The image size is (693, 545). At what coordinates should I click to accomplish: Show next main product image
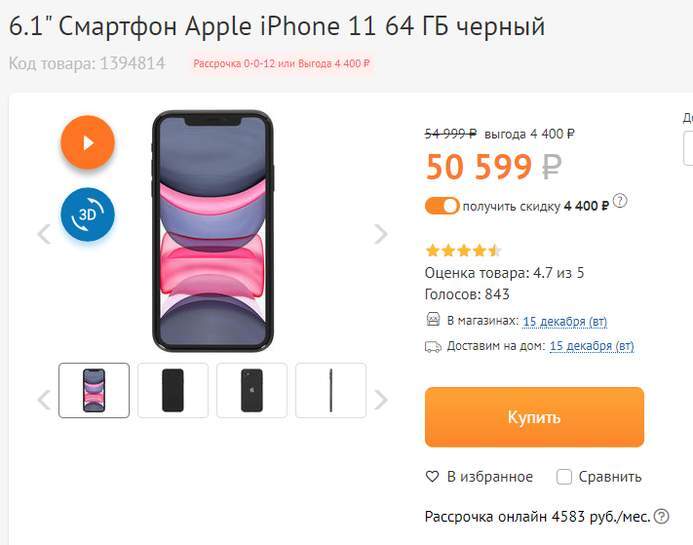pyautogui.click(x=381, y=234)
